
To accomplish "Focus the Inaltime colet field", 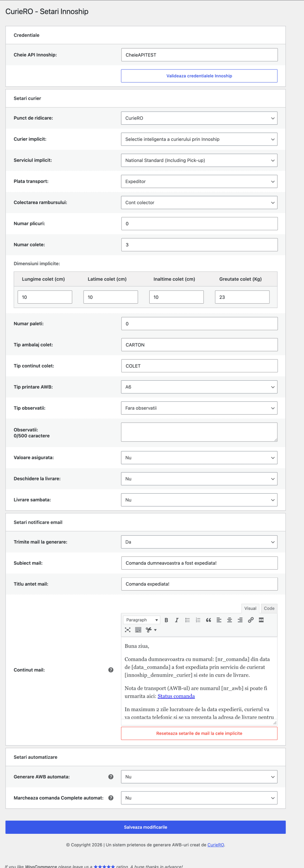I will pos(177,297).
